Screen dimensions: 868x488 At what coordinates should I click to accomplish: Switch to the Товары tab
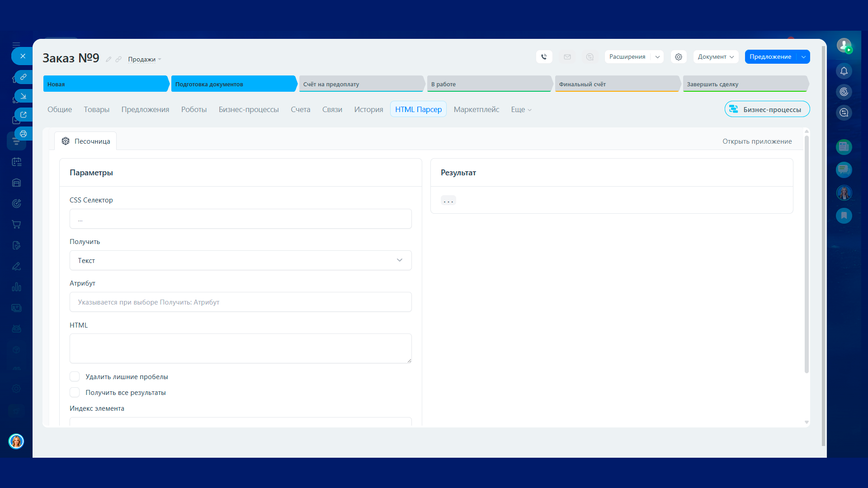96,109
